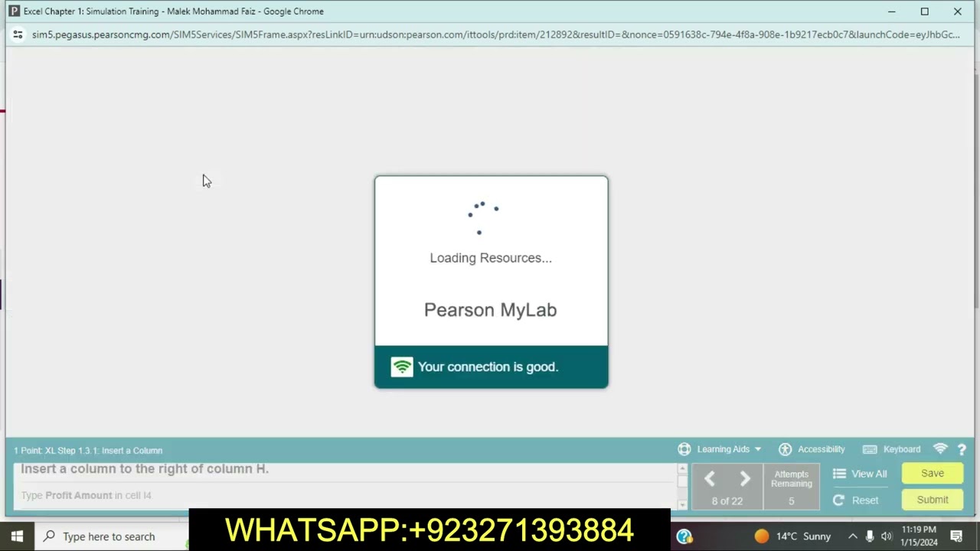Go to the next question arrow

coord(744,479)
